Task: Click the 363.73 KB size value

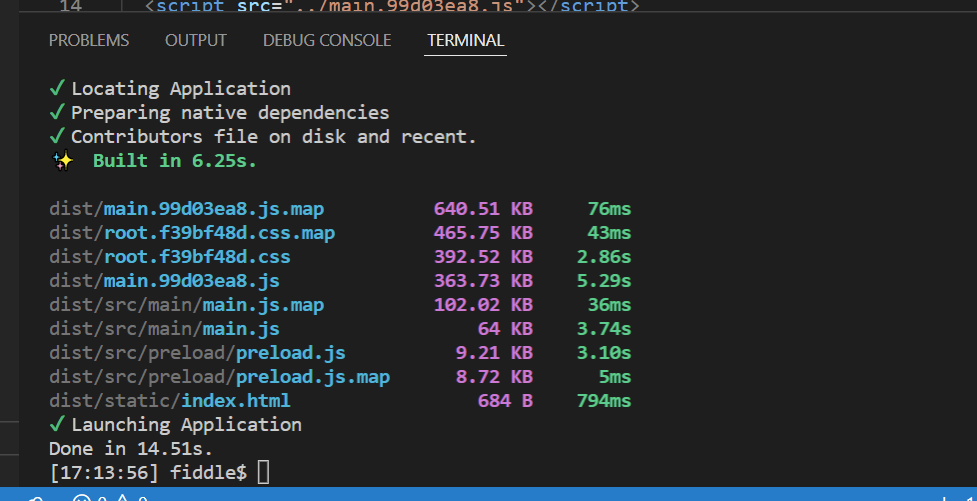Action: pyautogui.click(x=484, y=281)
